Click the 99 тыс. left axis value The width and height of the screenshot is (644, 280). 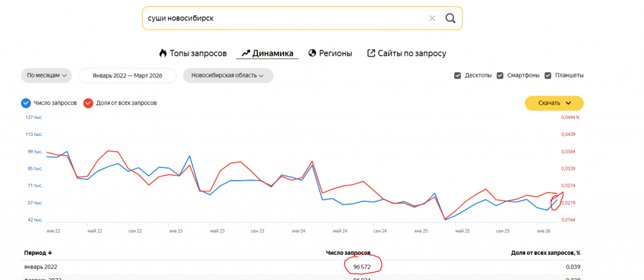tap(35, 152)
